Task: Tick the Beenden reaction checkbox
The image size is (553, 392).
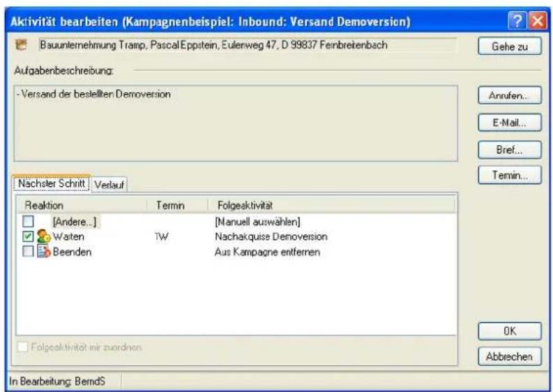Action: click(28, 251)
